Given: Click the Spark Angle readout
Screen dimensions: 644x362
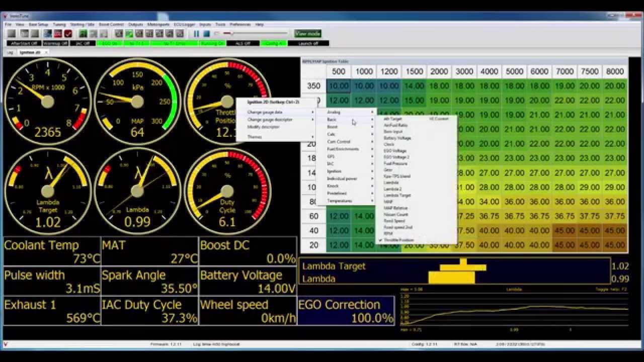Looking at the screenshot, I should (149, 282).
